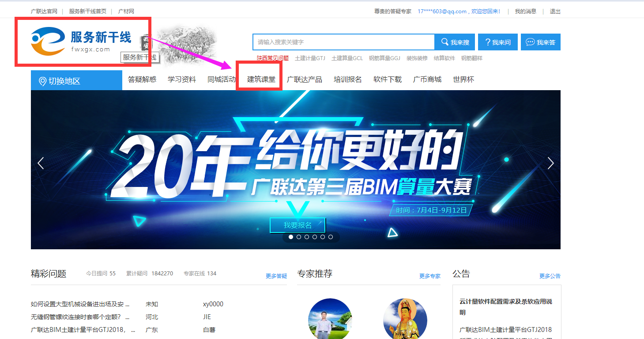Click the 服务新干线首页 top link
This screenshot has width=644, height=339.
pyautogui.click(x=87, y=11)
